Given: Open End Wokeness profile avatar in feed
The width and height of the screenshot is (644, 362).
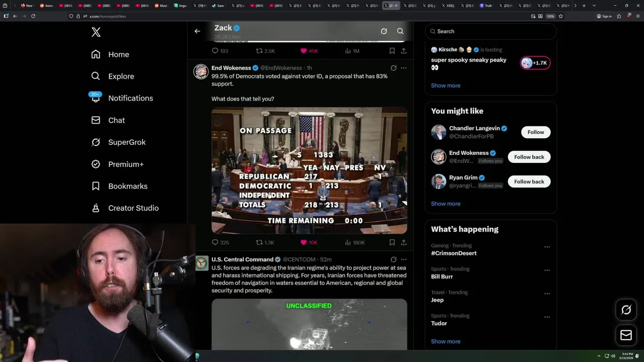Looking at the screenshot, I should [201, 71].
